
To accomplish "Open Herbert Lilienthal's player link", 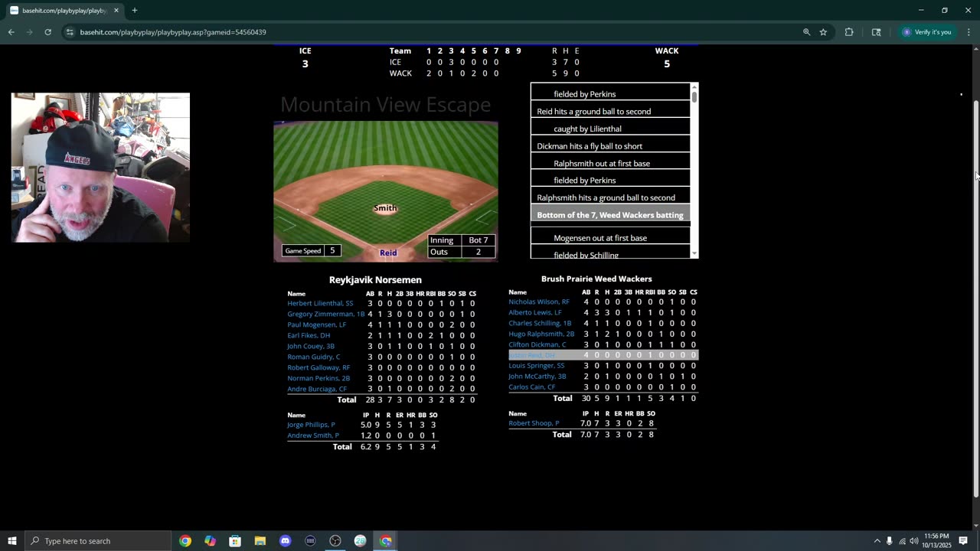I will pyautogui.click(x=320, y=304).
